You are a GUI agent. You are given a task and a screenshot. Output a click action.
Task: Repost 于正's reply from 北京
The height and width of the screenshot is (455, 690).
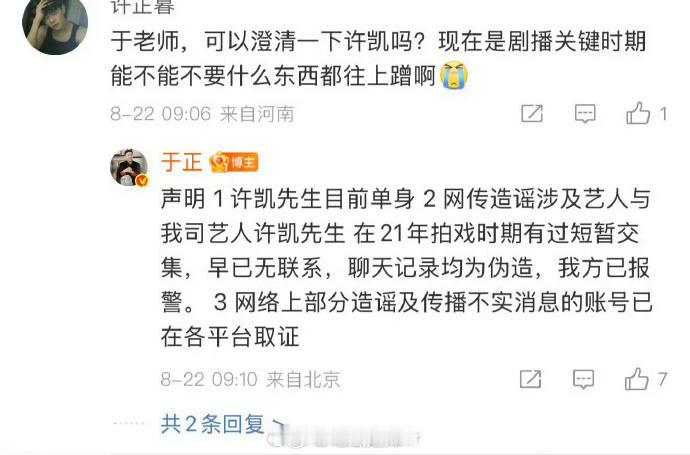530,379
